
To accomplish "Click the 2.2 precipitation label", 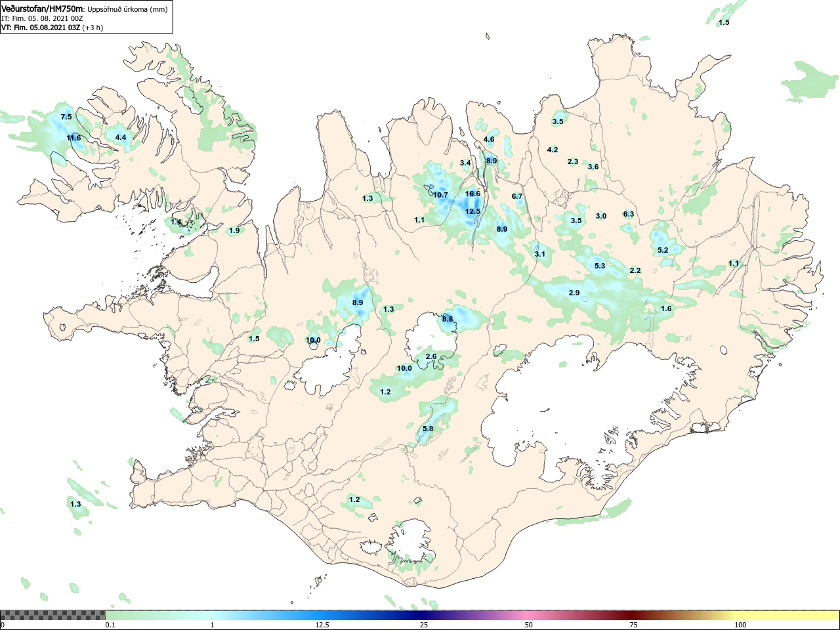I will coord(635,270).
